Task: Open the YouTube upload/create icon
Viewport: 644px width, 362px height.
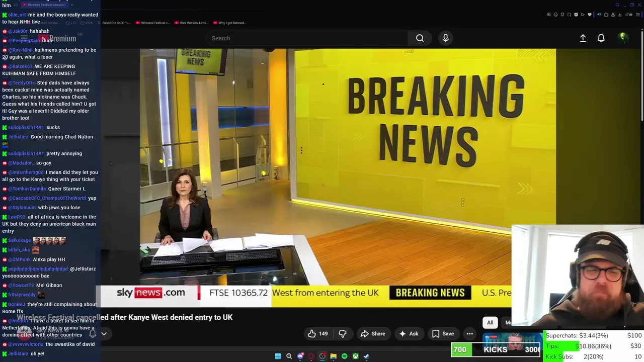Action: (x=583, y=38)
